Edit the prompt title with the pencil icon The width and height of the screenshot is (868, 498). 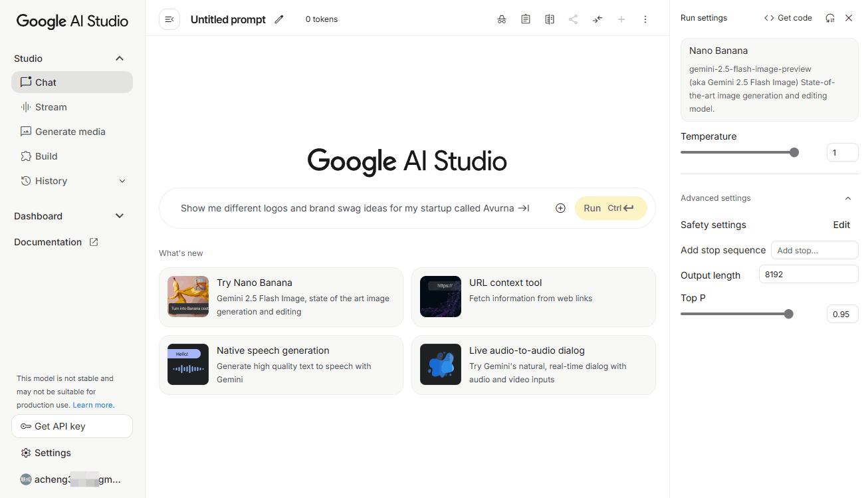click(279, 19)
